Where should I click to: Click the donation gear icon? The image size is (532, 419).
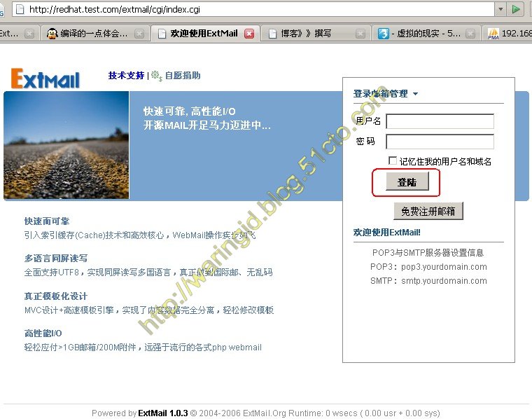157,76
